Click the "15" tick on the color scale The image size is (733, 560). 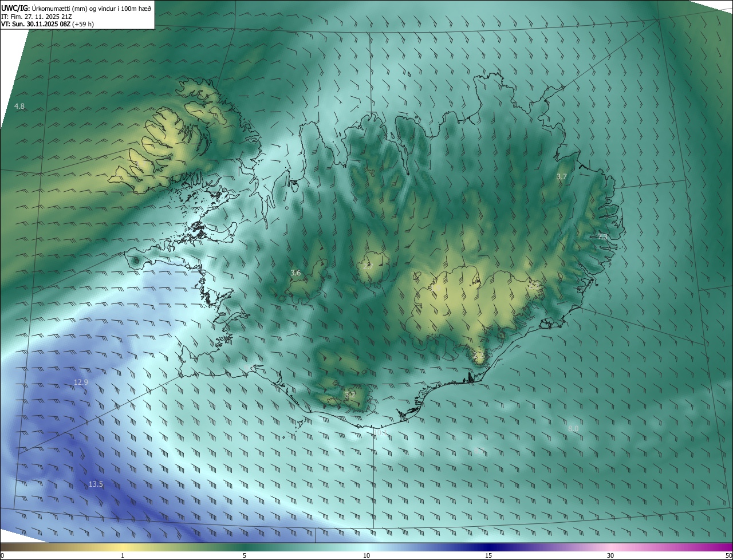coord(488,556)
